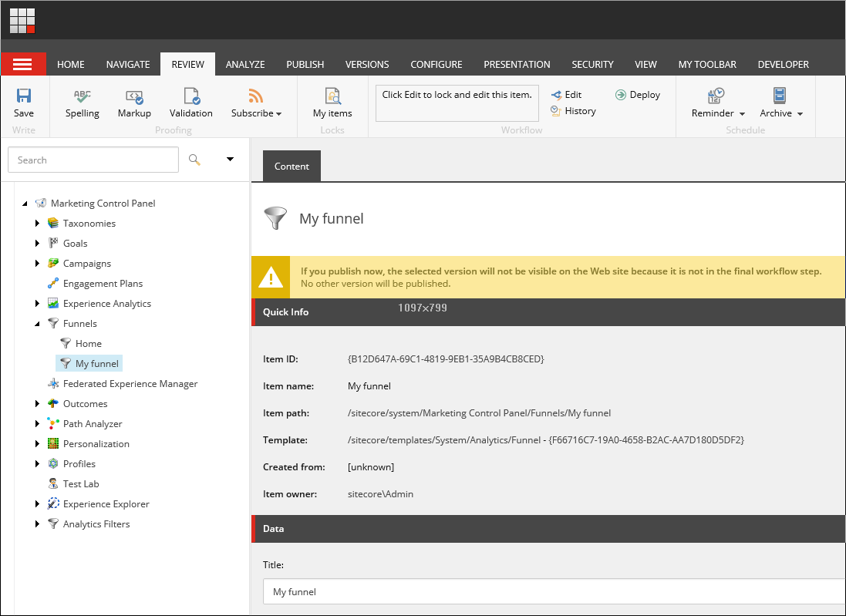Collapse the Data section header

(x=548, y=529)
